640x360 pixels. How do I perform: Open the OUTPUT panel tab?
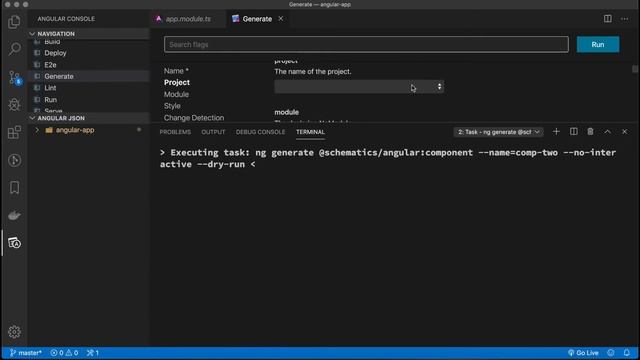[x=213, y=132]
